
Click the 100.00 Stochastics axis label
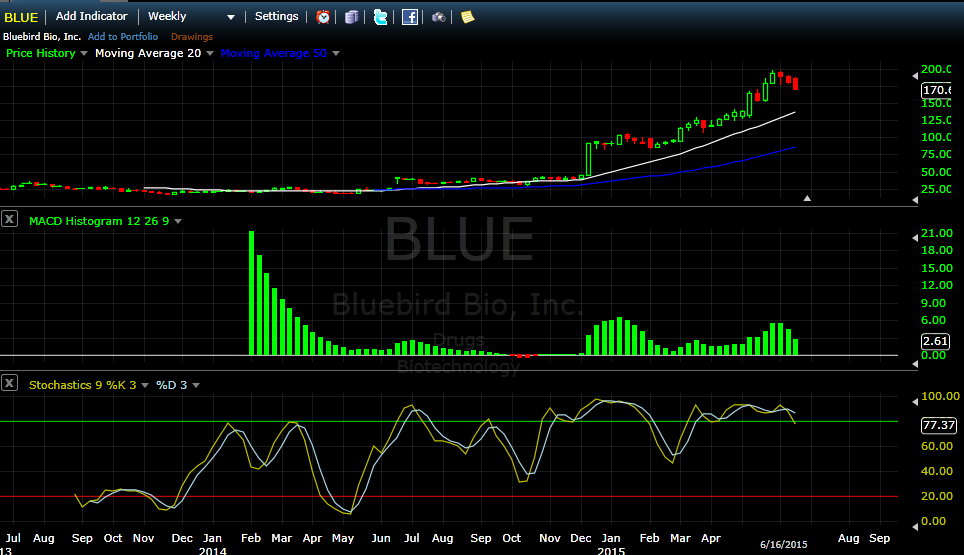click(940, 396)
